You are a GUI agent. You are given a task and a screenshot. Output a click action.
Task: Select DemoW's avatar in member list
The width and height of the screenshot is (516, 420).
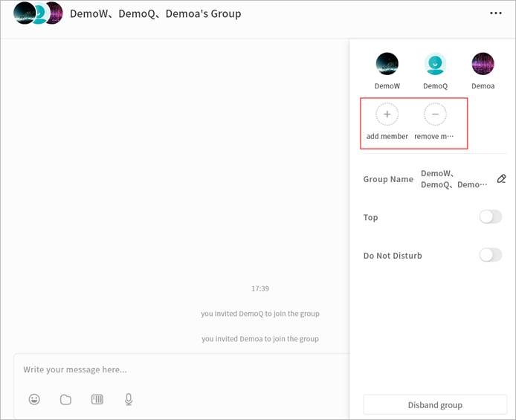(387, 64)
